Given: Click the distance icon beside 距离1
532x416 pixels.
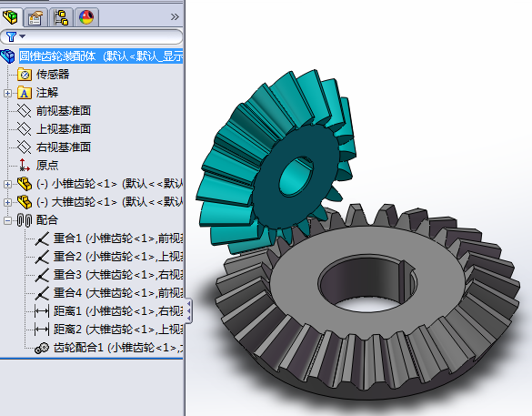Looking at the screenshot, I should [42, 311].
